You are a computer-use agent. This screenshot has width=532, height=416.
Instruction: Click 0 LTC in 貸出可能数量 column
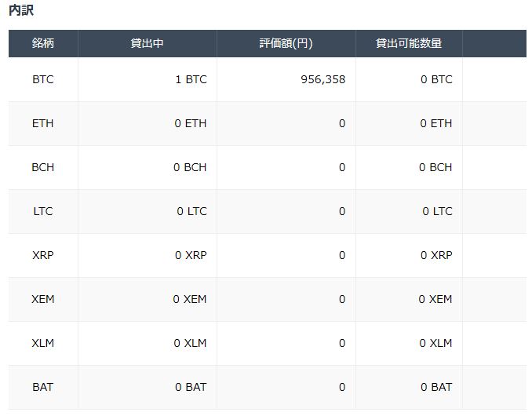coord(437,211)
